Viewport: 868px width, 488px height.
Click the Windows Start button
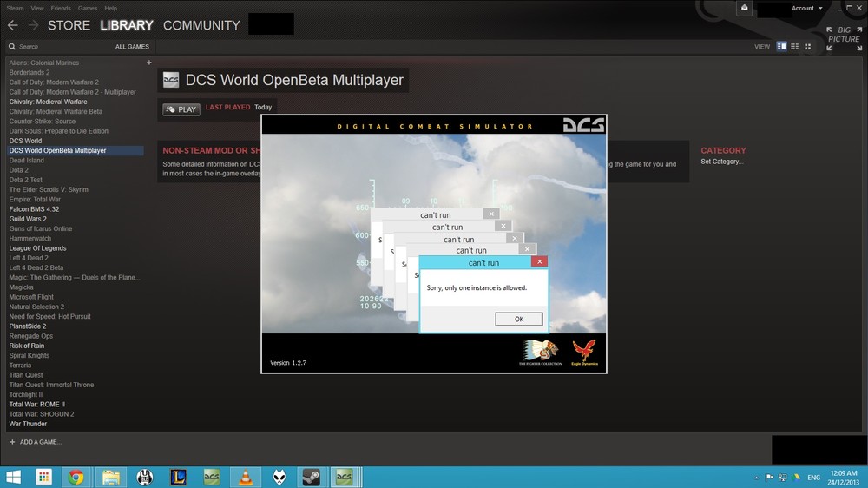click(x=13, y=477)
